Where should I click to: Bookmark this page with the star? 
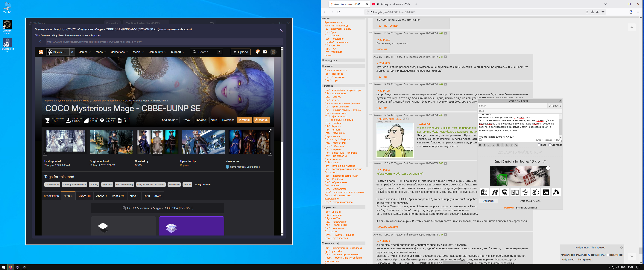603,12
